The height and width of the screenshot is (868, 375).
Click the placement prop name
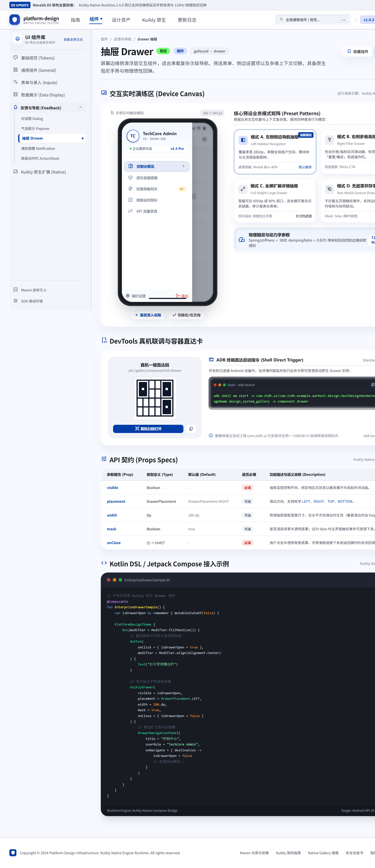tap(116, 501)
